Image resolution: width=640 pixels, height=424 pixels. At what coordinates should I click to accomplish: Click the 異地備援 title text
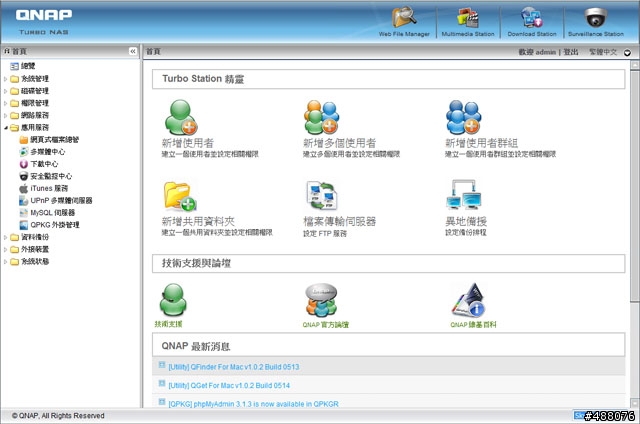point(466,221)
